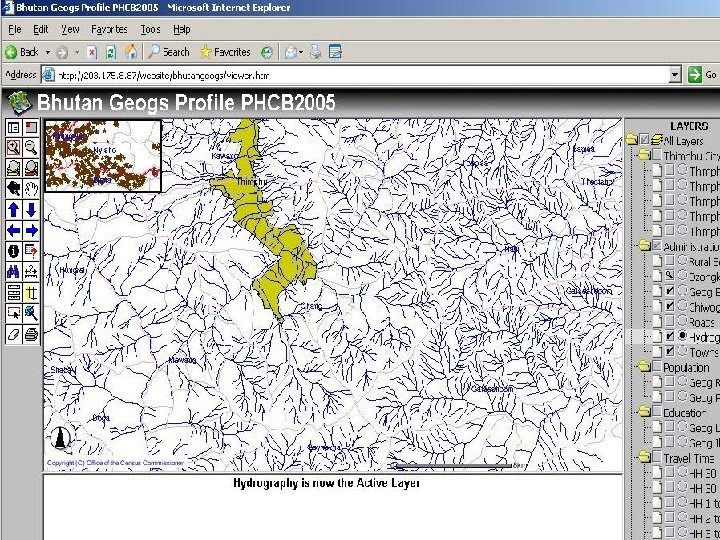
Task: Collapse the All Layers folder
Action: [x=632, y=139]
